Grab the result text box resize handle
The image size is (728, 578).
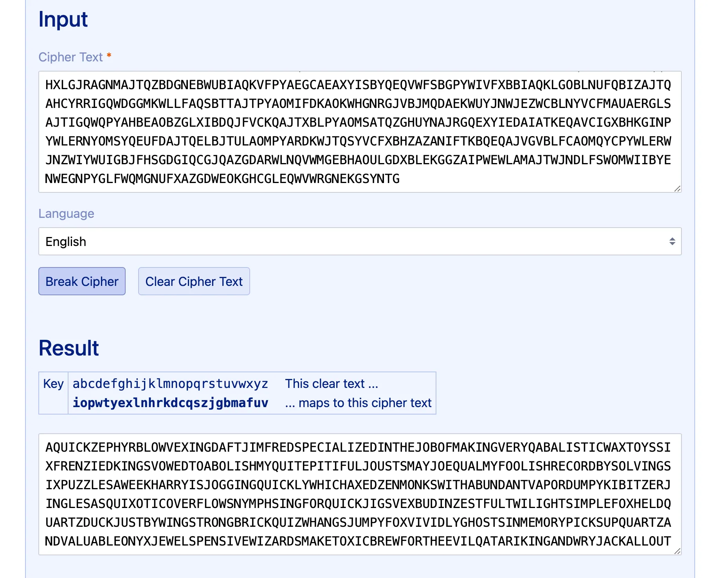[x=678, y=551]
